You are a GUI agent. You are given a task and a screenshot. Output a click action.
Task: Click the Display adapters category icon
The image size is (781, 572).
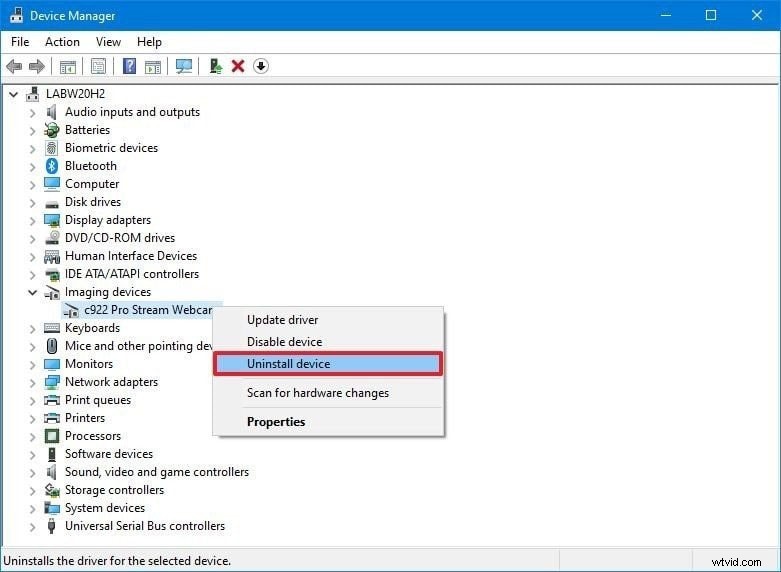click(52, 220)
